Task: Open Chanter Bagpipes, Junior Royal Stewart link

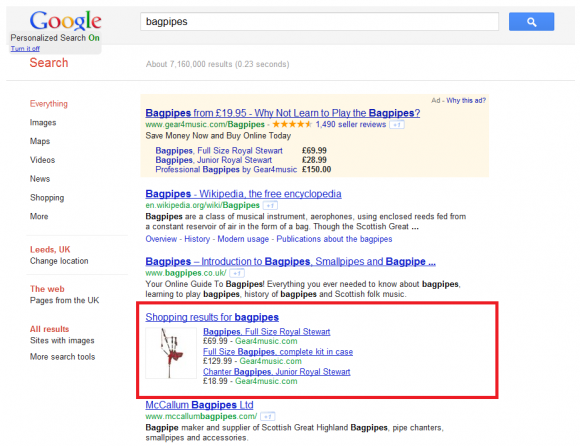Action: click(x=277, y=372)
